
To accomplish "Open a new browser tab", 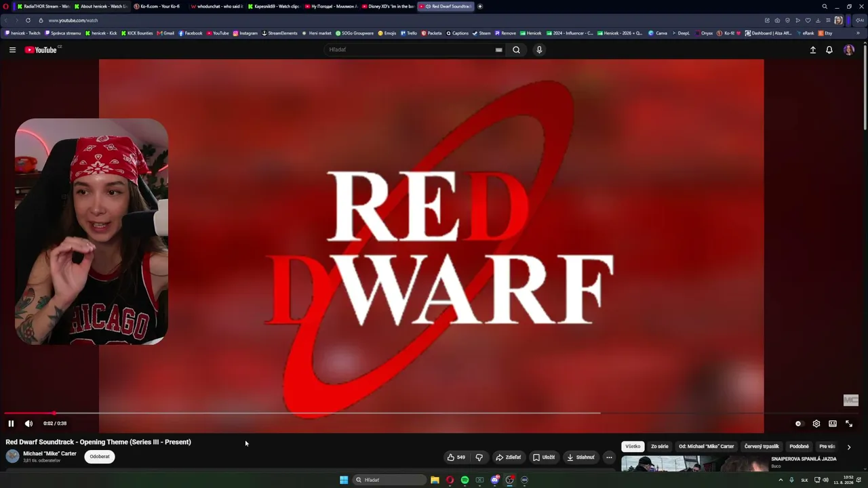I will 480,6.
